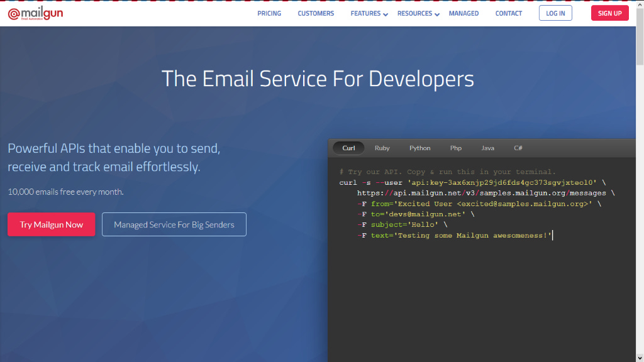Switch to the C# code tab
The height and width of the screenshot is (362, 644).
(518, 148)
